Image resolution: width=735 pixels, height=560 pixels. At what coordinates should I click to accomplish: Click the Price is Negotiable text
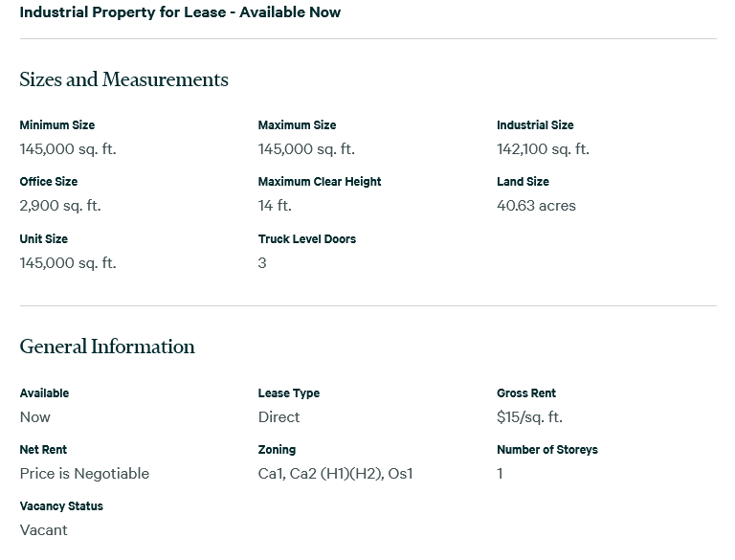tap(84, 474)
